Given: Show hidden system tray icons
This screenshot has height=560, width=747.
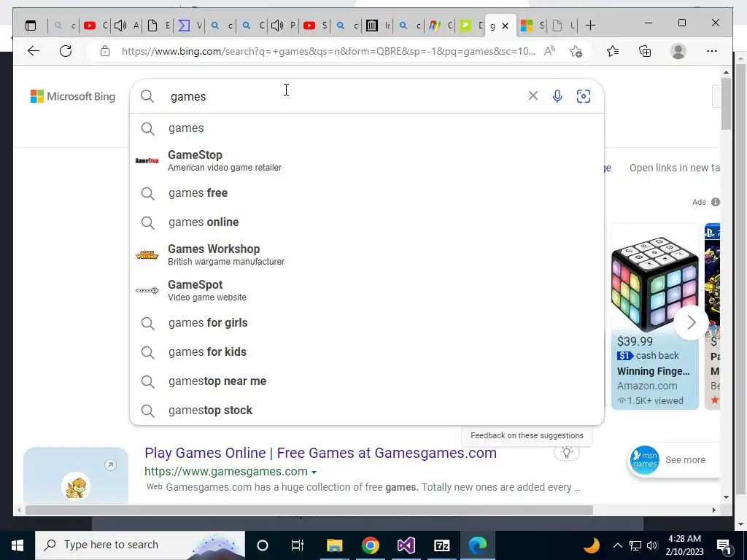Looking at the screenshot, I should (x=617, y=545).
